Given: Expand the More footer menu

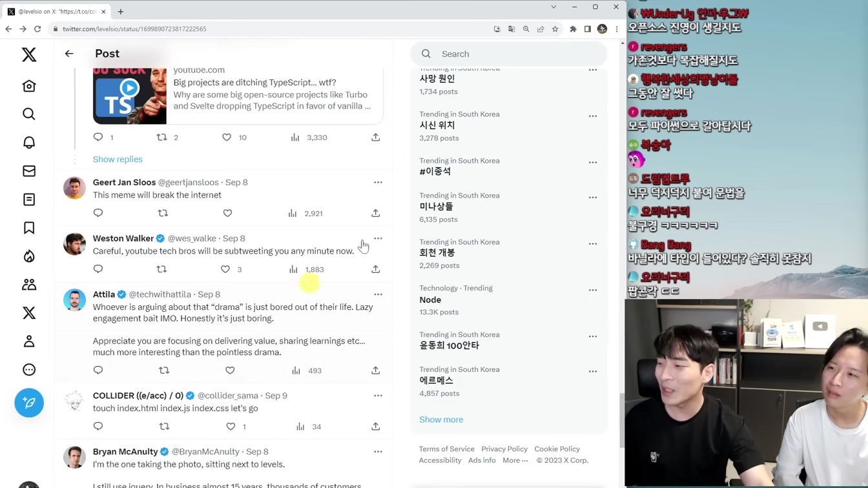Looking at the screenshot, I should pyautogui.click(x=515, y=461).
